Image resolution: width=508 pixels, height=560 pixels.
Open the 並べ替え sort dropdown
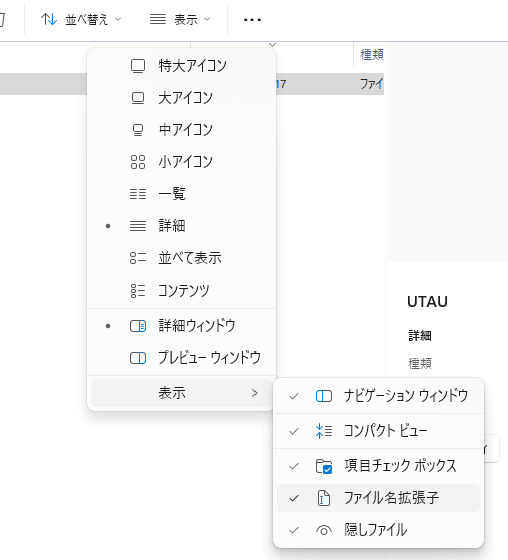[81, 20]
